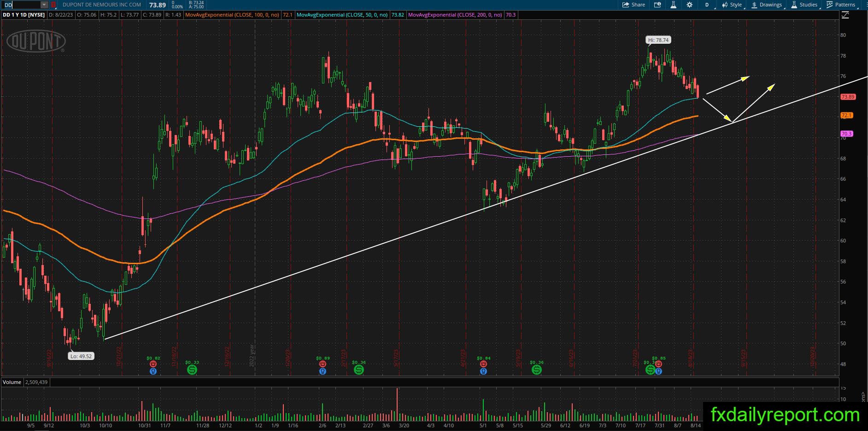Click the red 73.89 price axis bubble
The image size is (868, 431).
pos(848,97)
